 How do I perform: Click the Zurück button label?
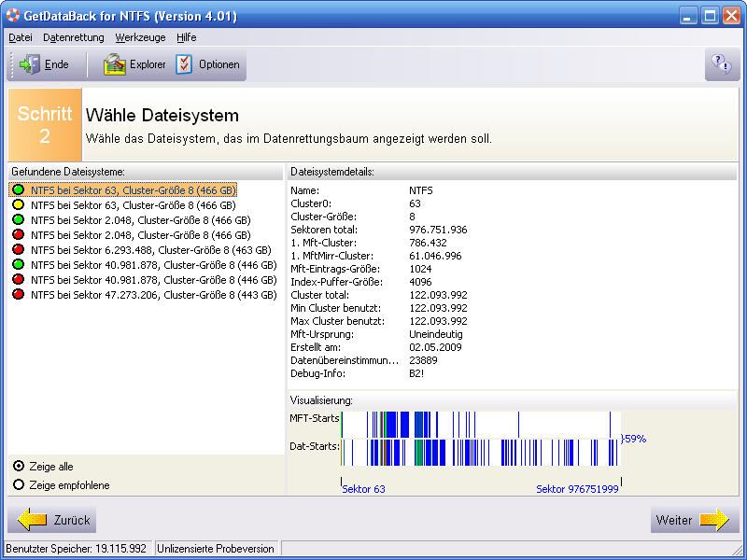72,520
